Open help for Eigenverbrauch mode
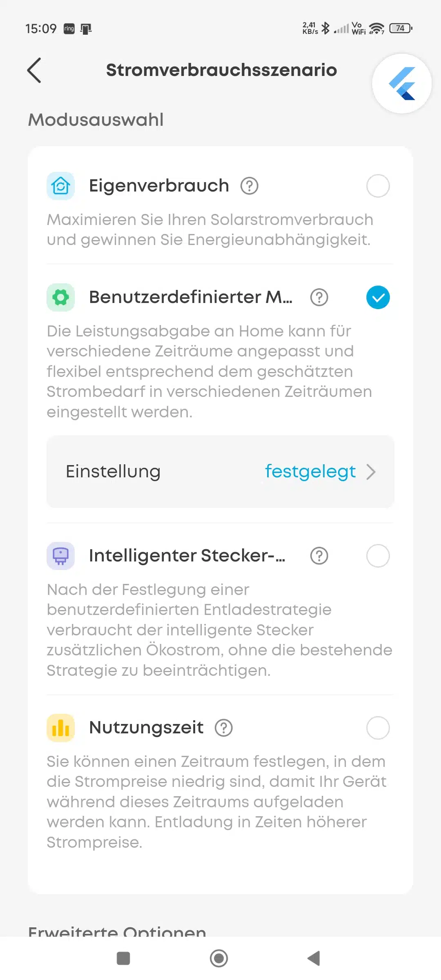The image size is (441, 980). (249, 186)
